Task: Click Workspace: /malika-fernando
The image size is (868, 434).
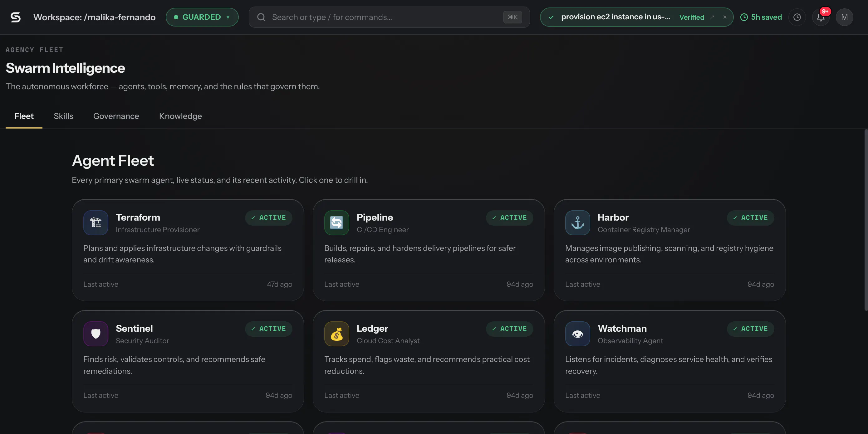Action: click(x=94, y=17)
